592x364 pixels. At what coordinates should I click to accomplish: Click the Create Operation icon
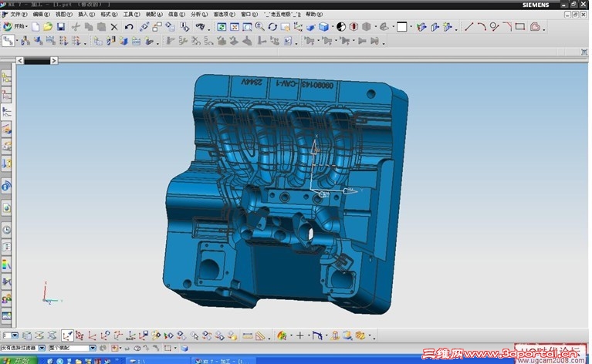pyautogui.click(x=149, y=41)
